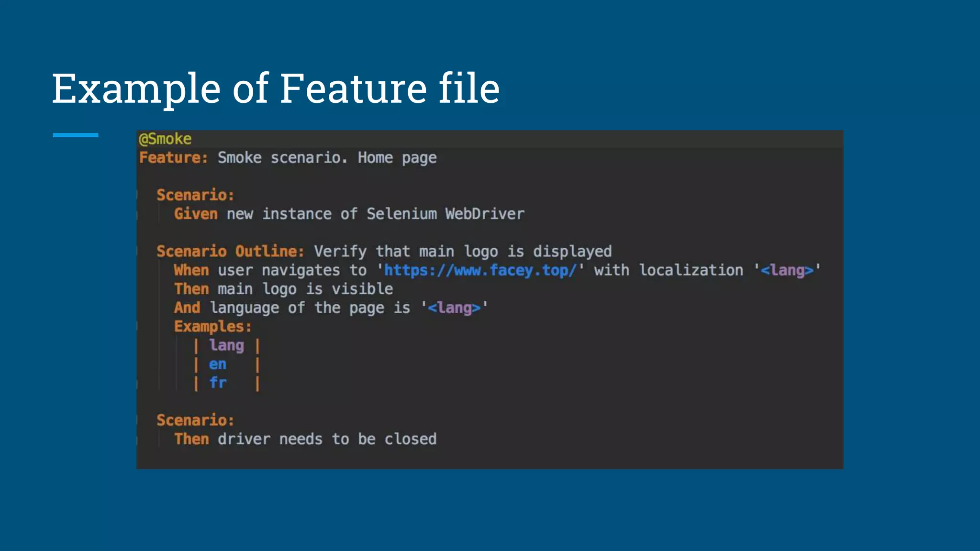Screen dimensions: 980x551
Task: Select the 'lang' table header cell
Action: (x=226, y=345)
